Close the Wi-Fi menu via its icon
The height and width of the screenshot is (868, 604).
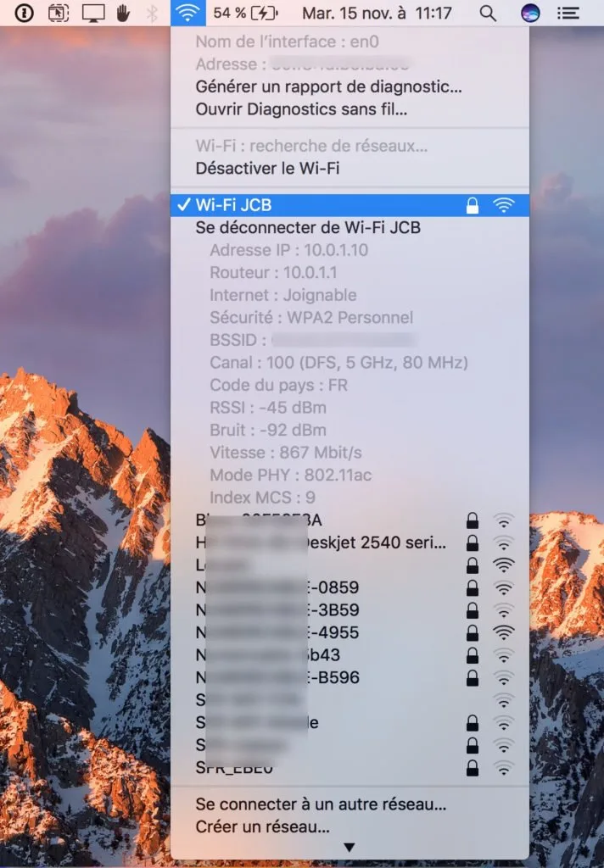coord(187,12)
